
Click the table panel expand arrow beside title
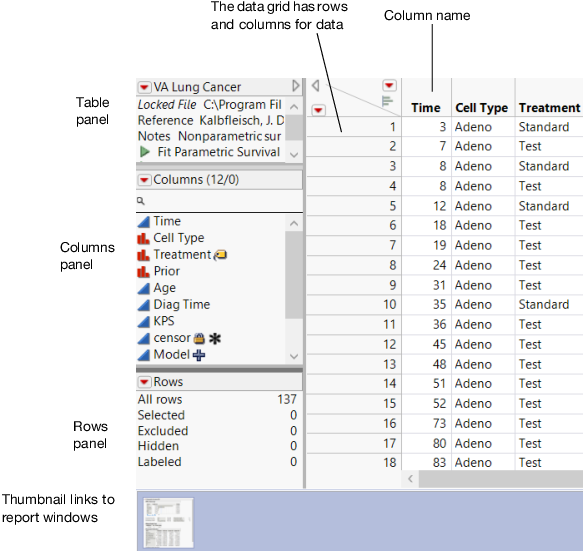pyautogui.click(x=296, y=86)
